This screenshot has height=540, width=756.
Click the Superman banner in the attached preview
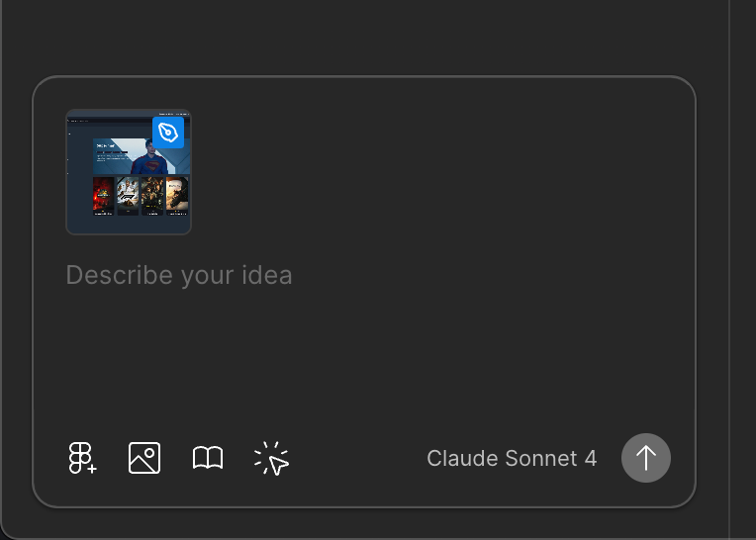[141, 156]
